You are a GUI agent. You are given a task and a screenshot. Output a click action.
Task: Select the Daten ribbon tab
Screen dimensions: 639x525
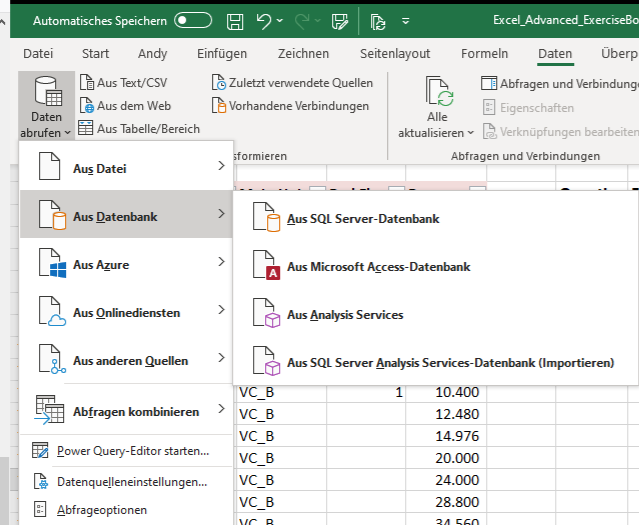click(555, 53)
